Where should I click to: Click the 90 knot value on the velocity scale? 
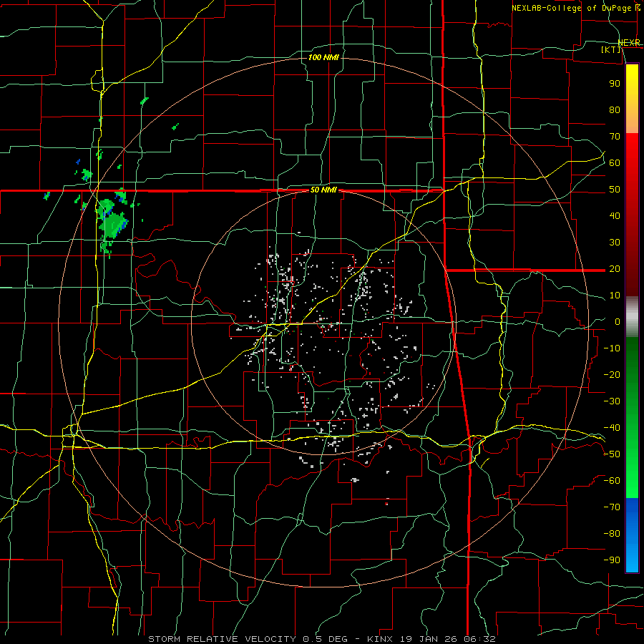[x=615, y=84]
